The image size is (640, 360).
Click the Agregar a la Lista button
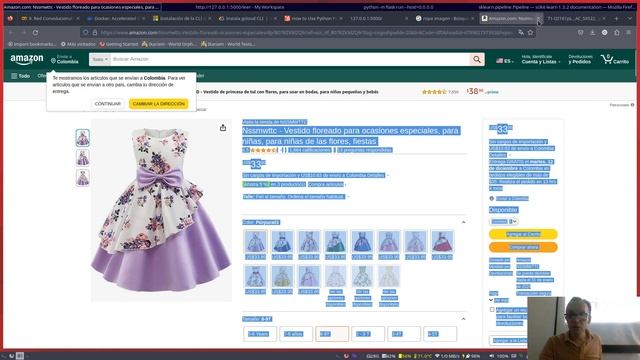tap(509, 340)
